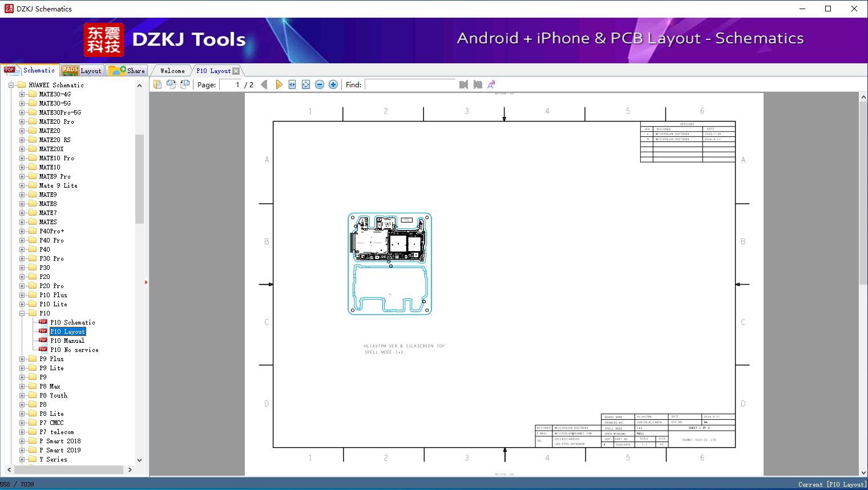Close the P10 Layout tab
This screenshot has width=868, height=490.
(236, 71)
